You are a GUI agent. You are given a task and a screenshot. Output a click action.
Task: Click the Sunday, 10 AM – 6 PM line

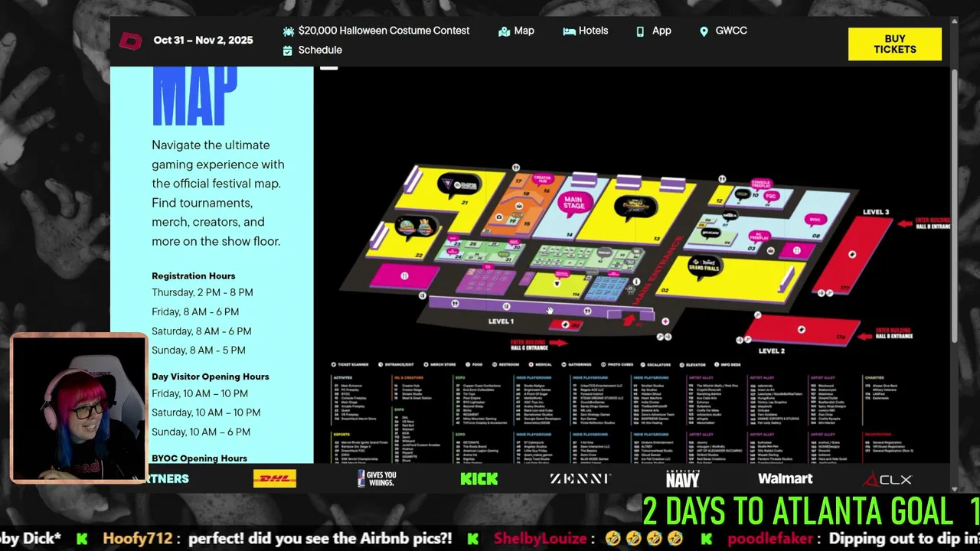[x=201, y=432]
